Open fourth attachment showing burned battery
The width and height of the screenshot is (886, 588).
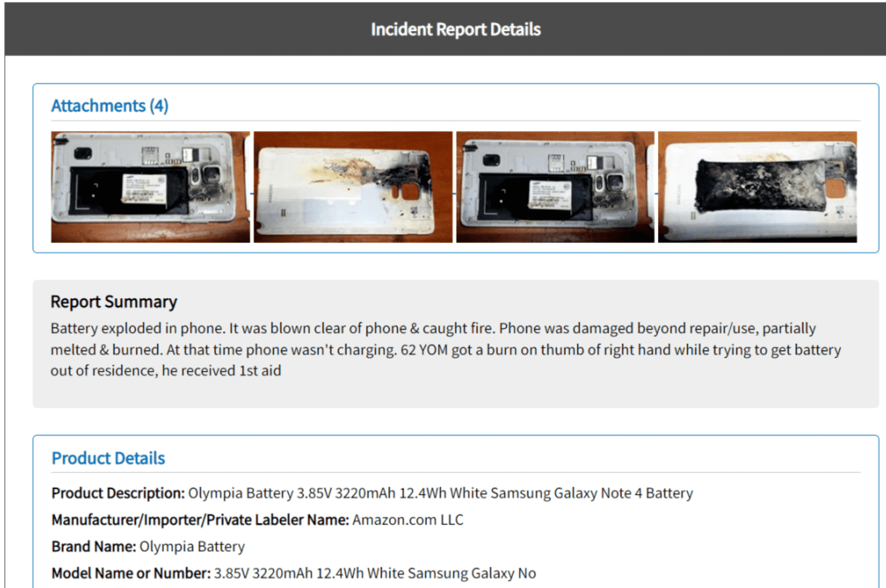758,187
